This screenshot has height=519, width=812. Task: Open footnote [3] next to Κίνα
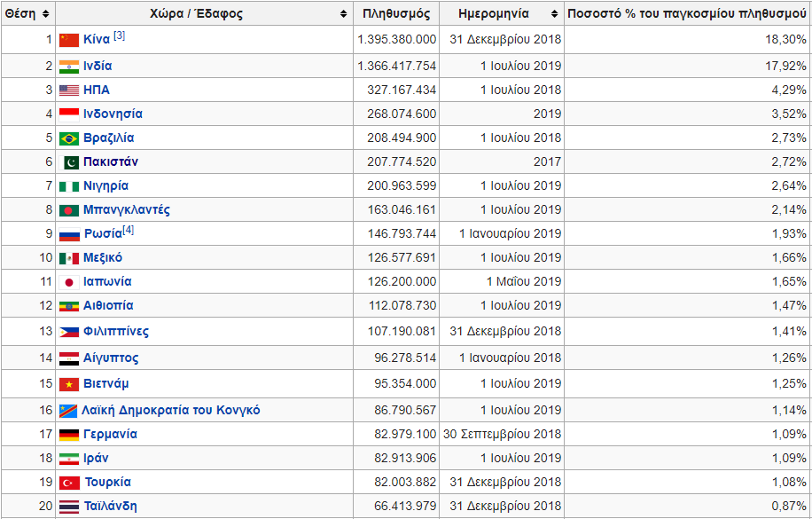click(119, 35)
